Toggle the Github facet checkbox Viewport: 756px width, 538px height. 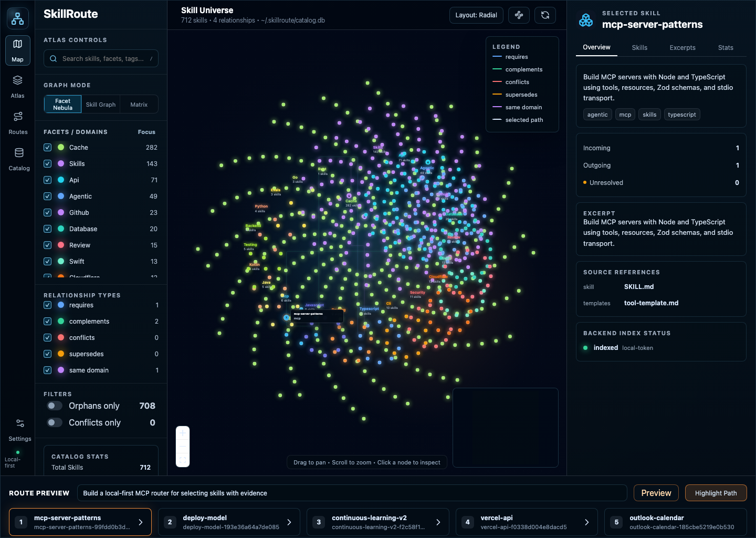click(x=47, y=213)
